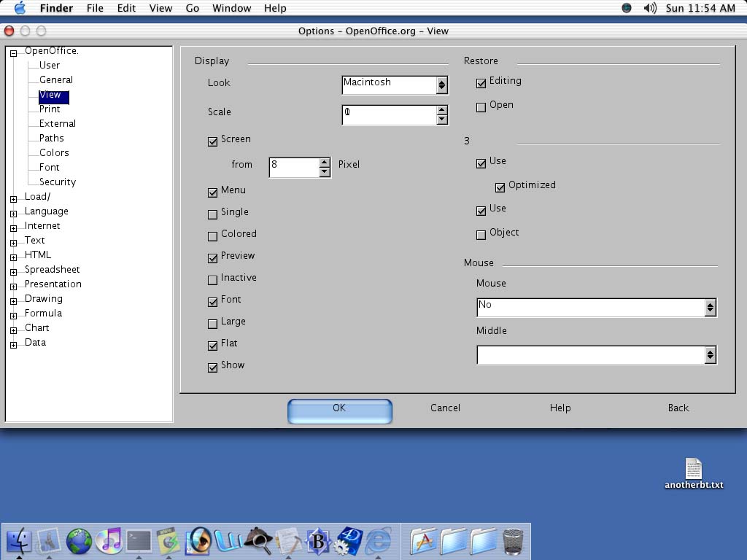
Task: Click into the Scale input field
Action: pyautogui.click(x=389, y=114)
